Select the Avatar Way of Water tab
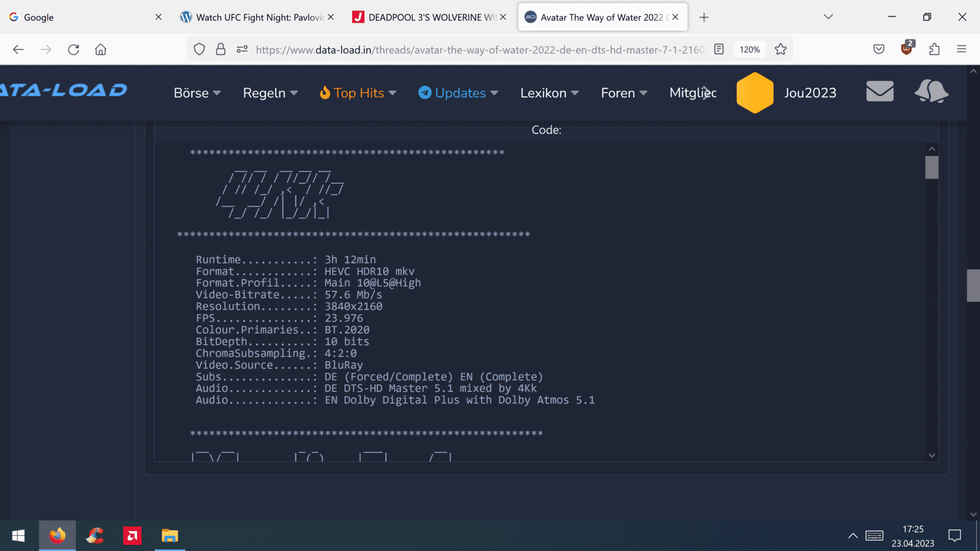This screenshot has height=551, width=980. [x=602, y=17]
